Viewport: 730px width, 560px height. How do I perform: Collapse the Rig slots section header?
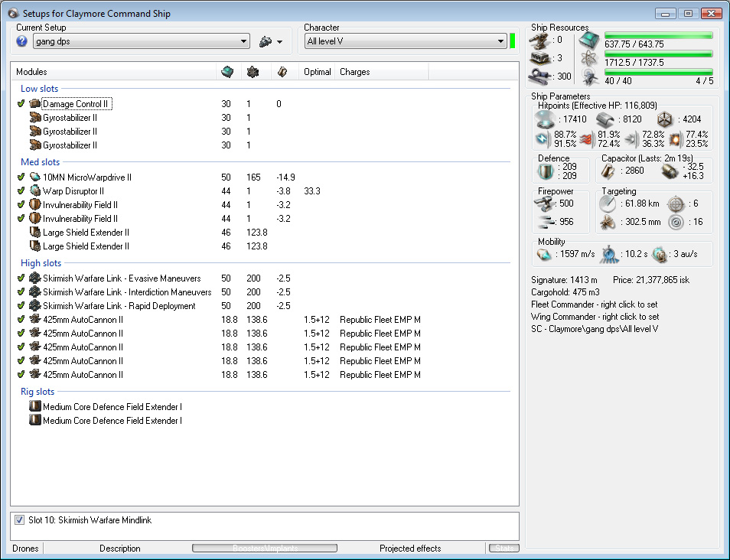pyautogui.click(x=37, y=392)
